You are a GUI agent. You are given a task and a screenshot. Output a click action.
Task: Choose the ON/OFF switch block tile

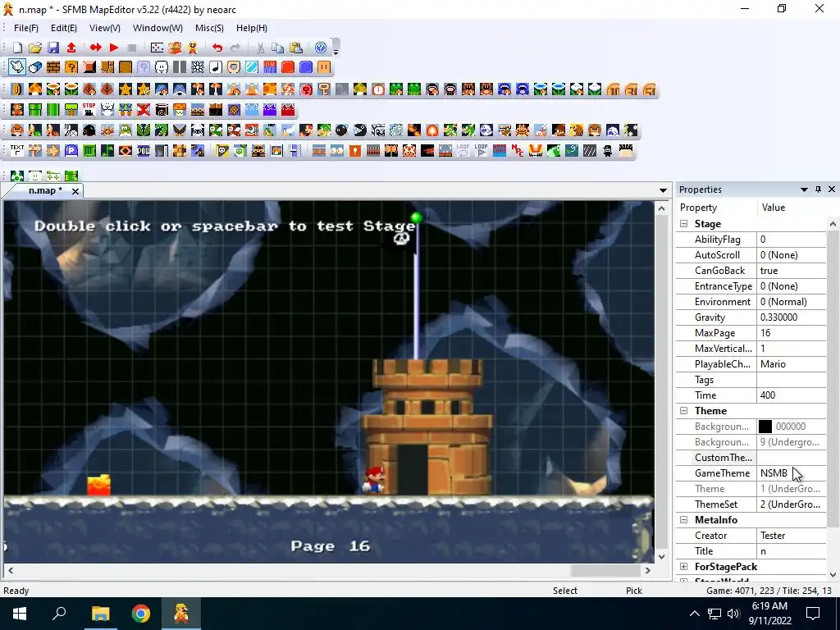269,67
